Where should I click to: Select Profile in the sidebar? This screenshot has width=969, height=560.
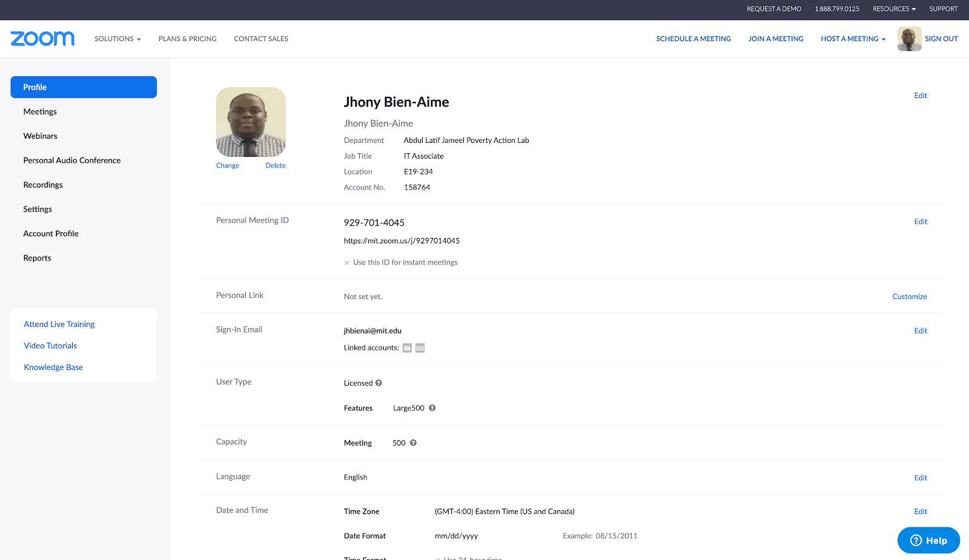click(84, 87)
